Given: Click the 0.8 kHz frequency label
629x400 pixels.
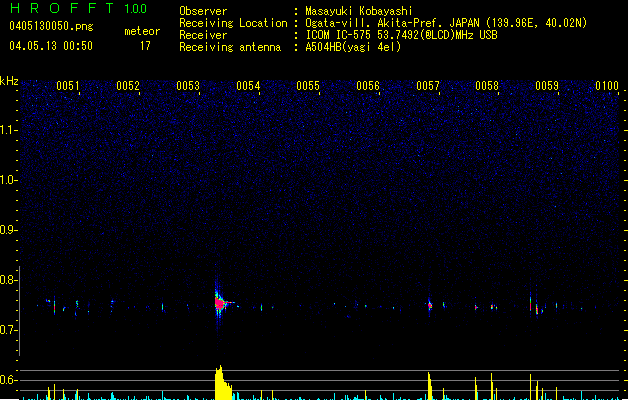Looking at the screenshot, I should click(7, 280).
